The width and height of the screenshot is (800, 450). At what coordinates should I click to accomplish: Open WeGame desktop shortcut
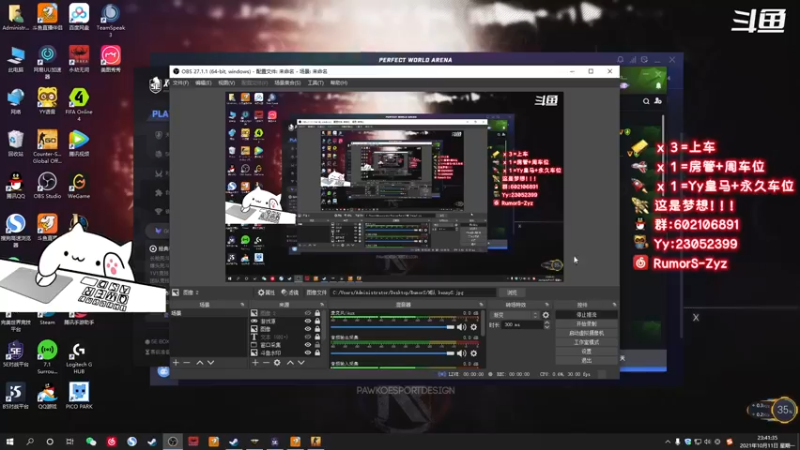click(79, 185)
